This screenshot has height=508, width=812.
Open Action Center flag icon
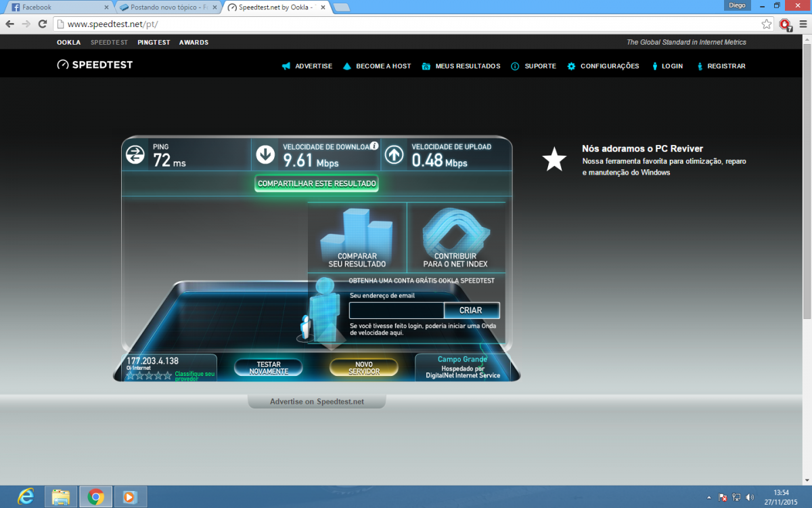click(723, 497)
